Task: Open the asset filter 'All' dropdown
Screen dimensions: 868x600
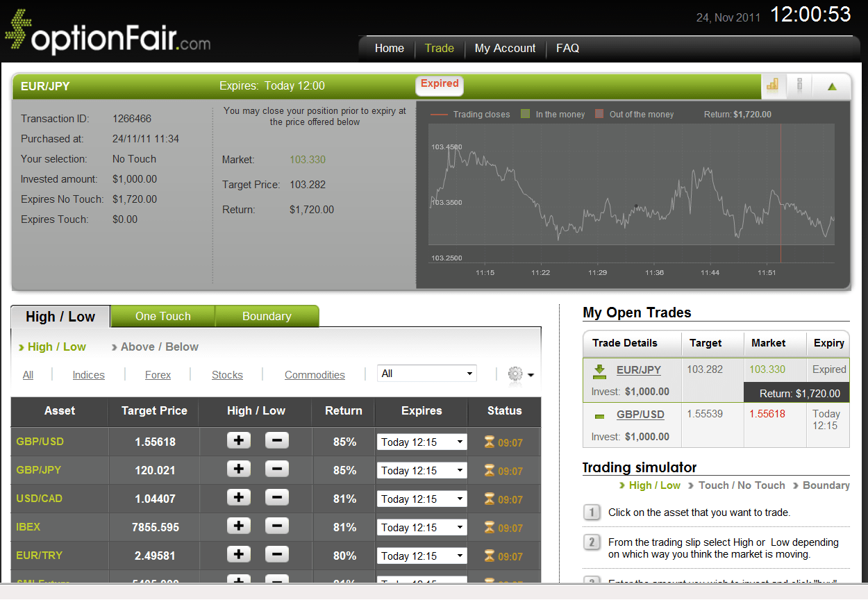Action: pos(426,374)
